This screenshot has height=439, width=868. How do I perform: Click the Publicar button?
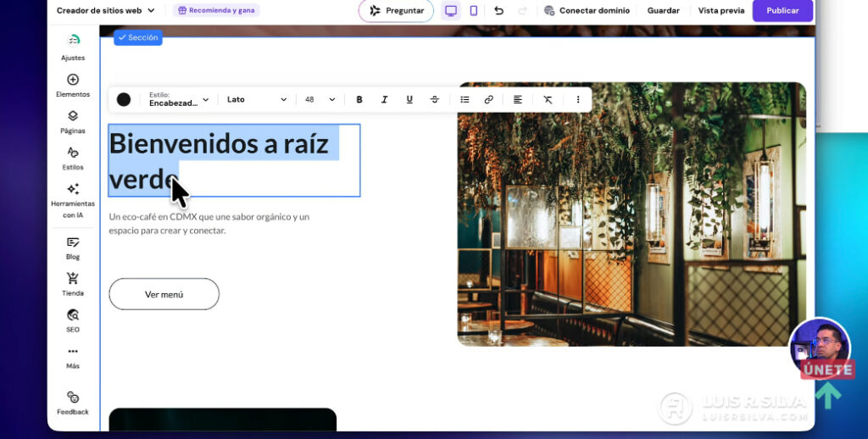[782, 10]
